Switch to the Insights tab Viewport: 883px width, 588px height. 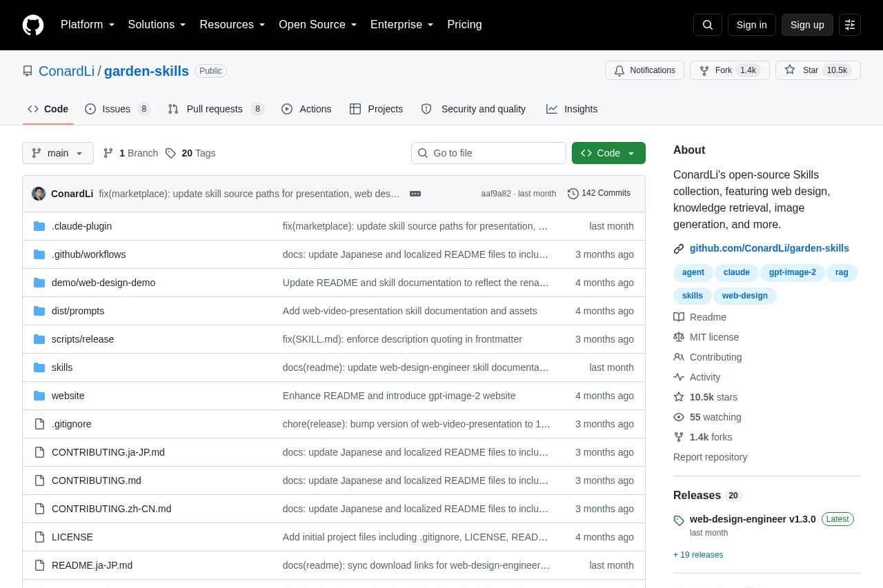coord(572,109)
